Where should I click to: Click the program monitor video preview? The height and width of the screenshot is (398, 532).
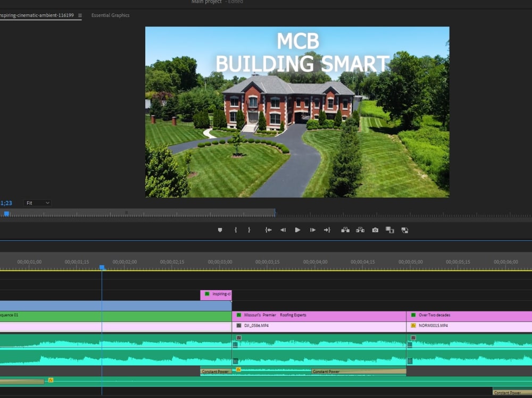297,112
